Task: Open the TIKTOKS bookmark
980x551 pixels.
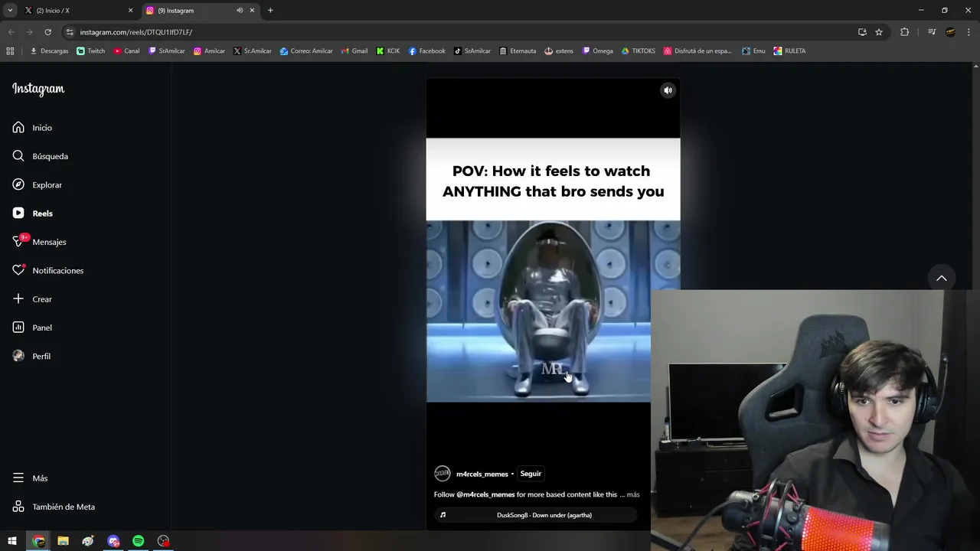Action: click(639, 51)
